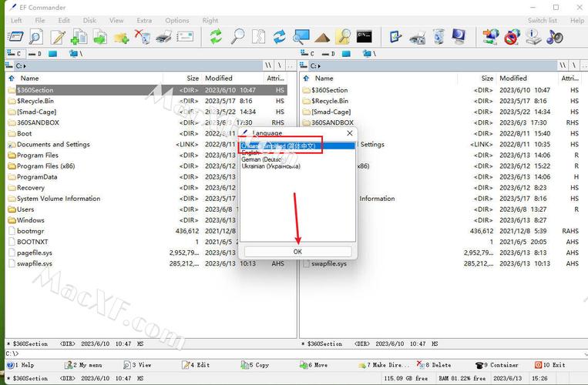Screen dimensions: 588x385
Task: Click the yellow note magnifier icon
Action: 343,37
